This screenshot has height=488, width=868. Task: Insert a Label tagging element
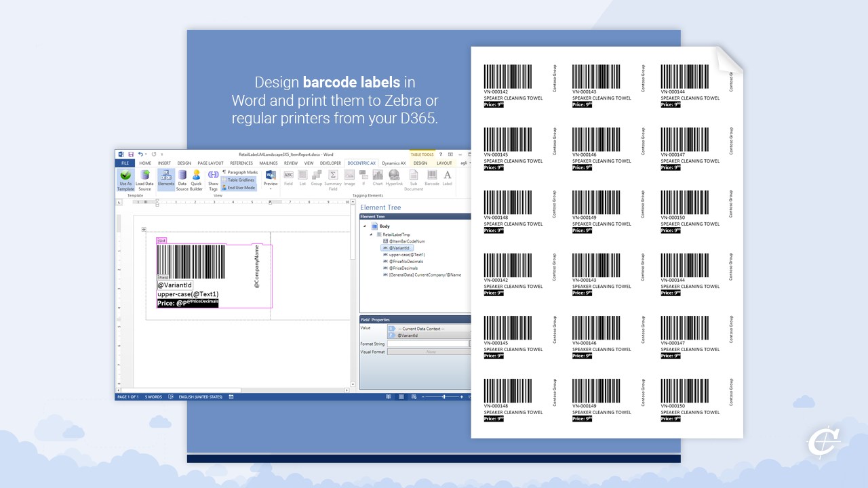click(448, 178)
